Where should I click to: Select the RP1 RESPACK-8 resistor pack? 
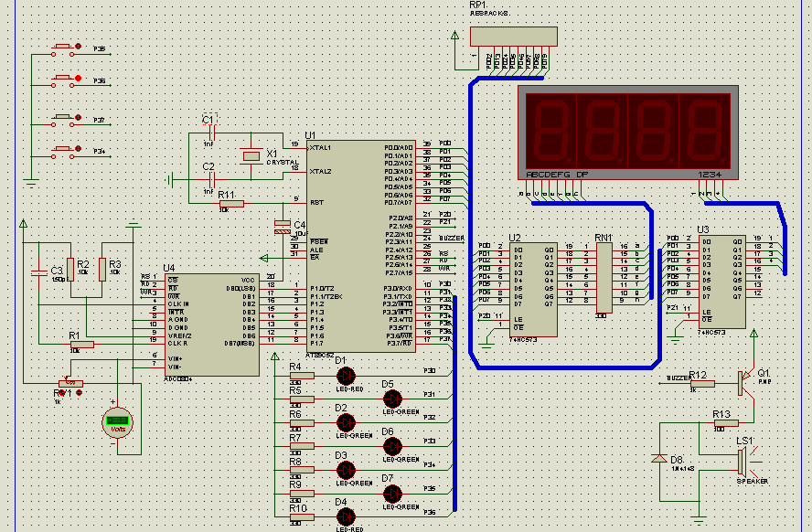point(514,37)
